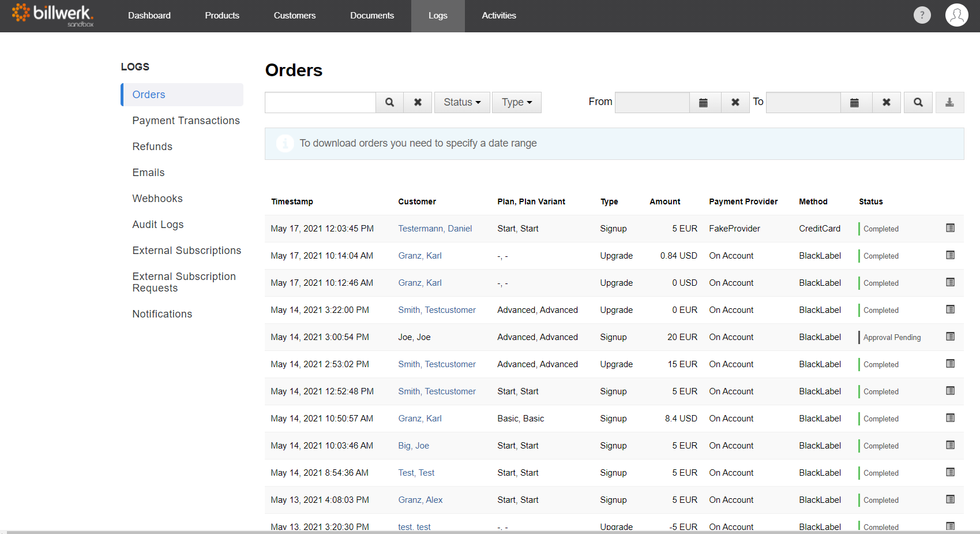Image resolution: width=980 pixels, height=534 pixels.
Task: Clear the From date field
Action: point(735,102)
